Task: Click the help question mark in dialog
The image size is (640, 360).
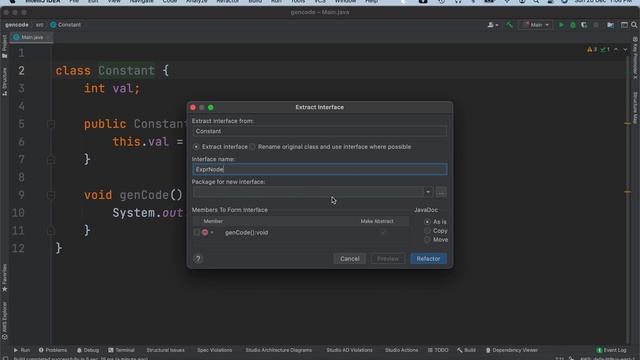Action: point(198,259)
